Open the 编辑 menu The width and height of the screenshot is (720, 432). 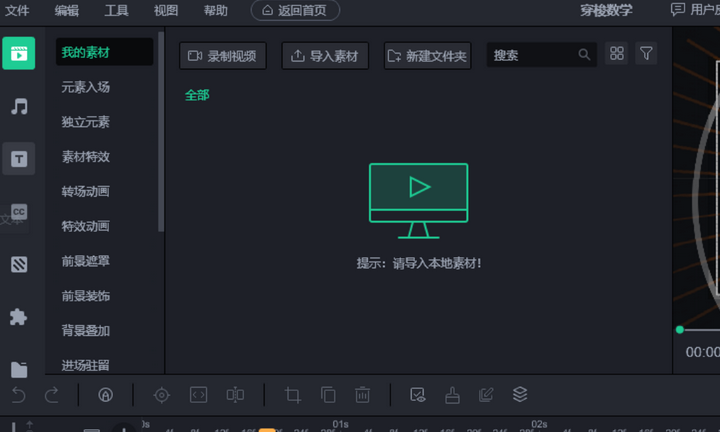pyautogui.click(x=67, y=11)
